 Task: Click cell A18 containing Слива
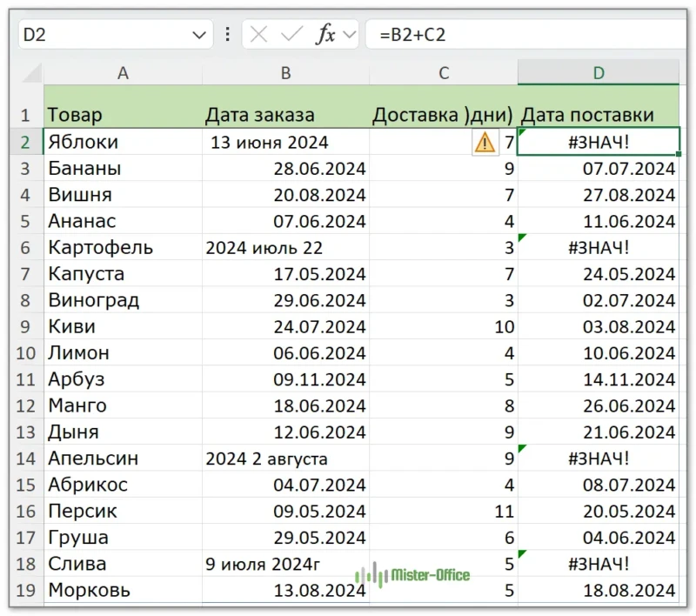[x=123, y=564]
